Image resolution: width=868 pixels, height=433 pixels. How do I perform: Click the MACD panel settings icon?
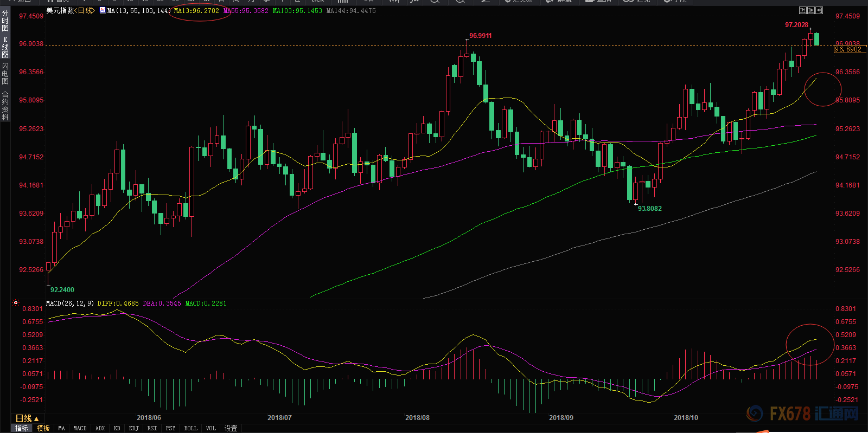point(16,303)
